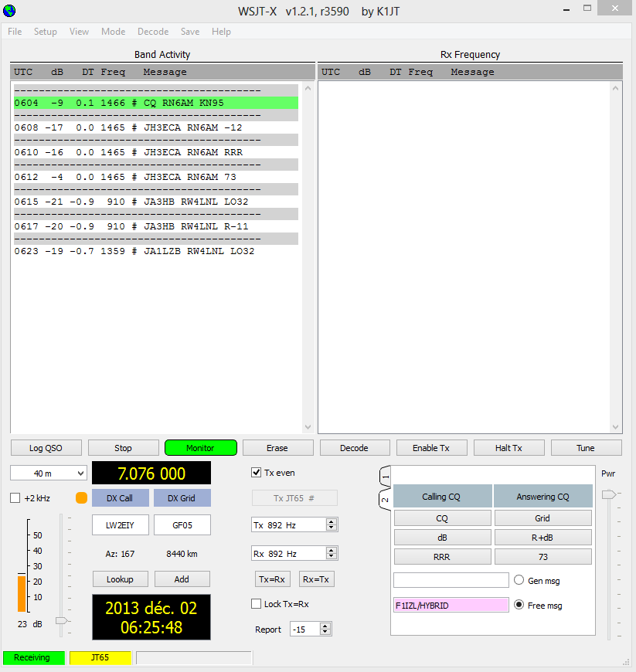Click the CQ message button
The height and width of the screenshot is (672, 636).
(442, 518)
